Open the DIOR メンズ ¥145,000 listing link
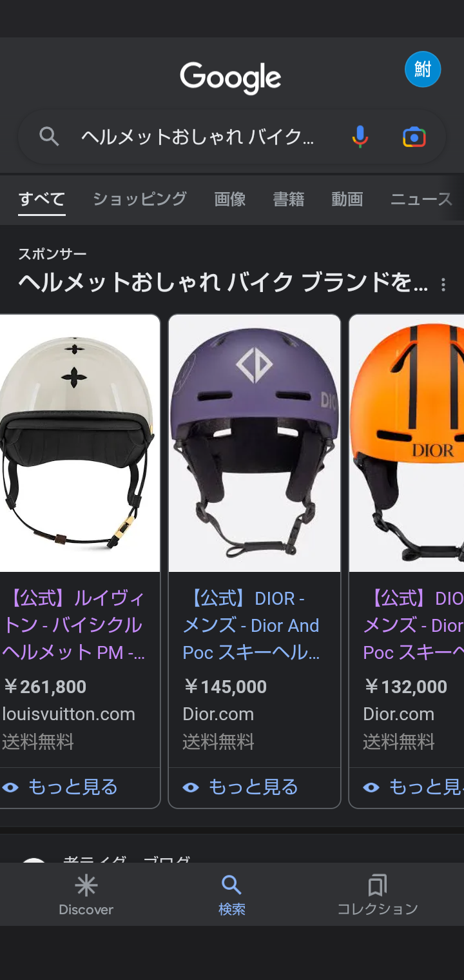The image size is (464, 980). (251, 625)
